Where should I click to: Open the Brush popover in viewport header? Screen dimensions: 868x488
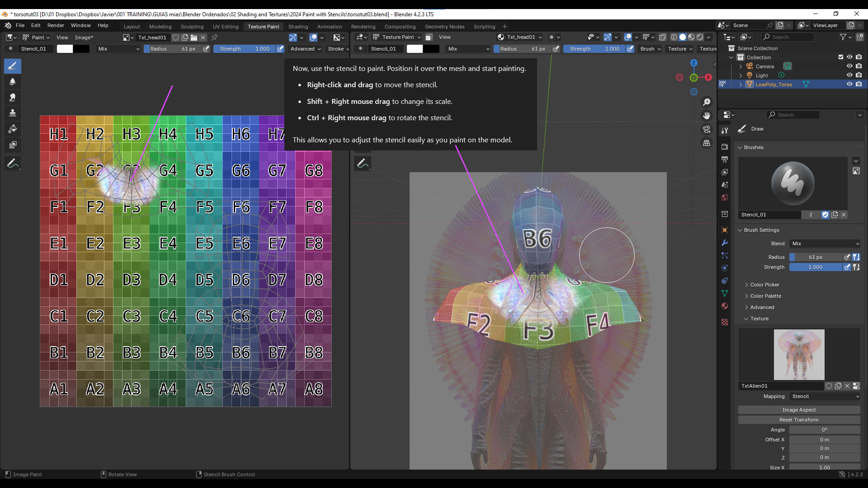[x=651, y=49]
